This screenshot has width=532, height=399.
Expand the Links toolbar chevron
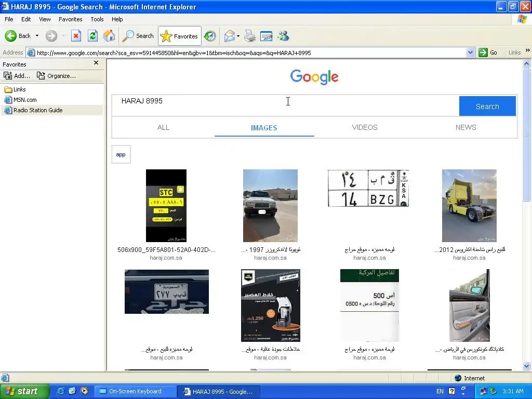pos(528,50)
